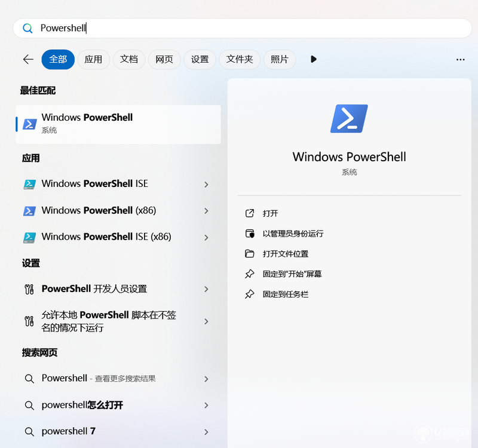
Task: Expand Windows PowerShell ISE (x86) chevron
Action: pos(206,237)
